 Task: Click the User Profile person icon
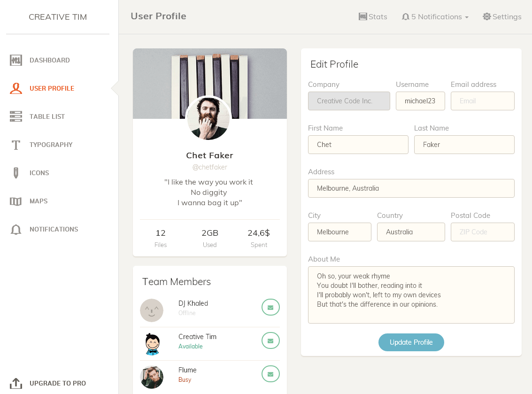(x=16, y=88)
